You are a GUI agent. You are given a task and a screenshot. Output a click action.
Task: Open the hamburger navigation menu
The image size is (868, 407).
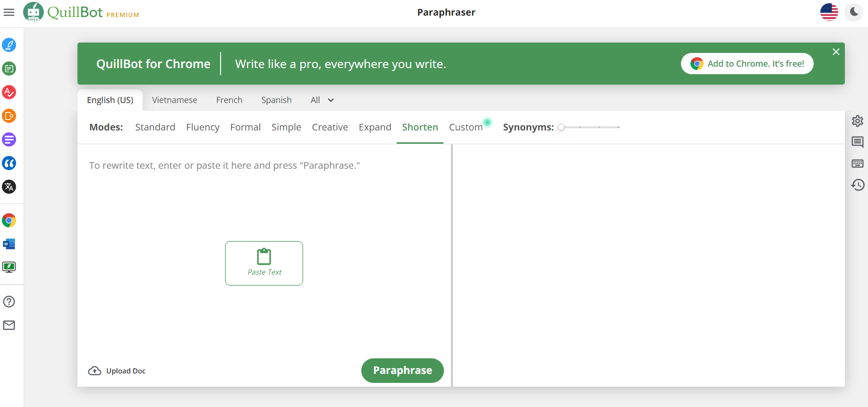pos(9,12)
